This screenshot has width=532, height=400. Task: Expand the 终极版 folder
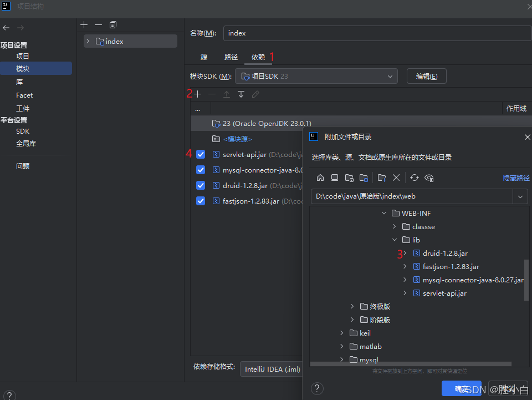click(352, 306)
